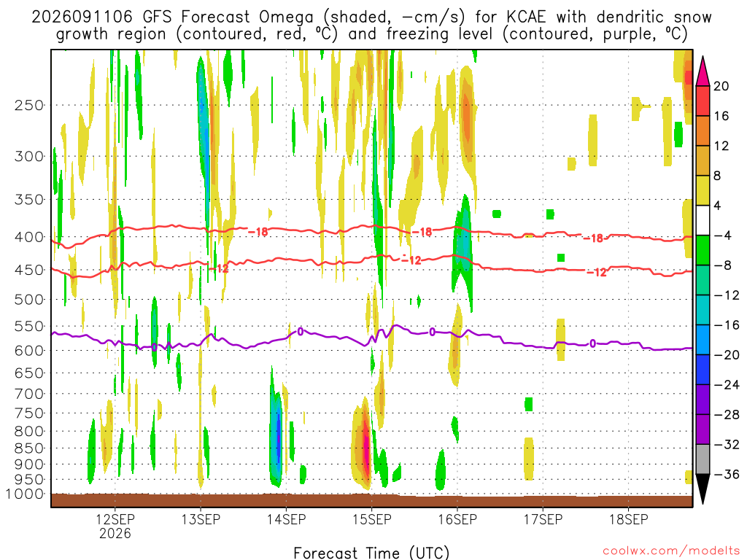Screen dimensions: 747x560
Task: Select the gray legend swatch above -36
Action: click(703, 459)
